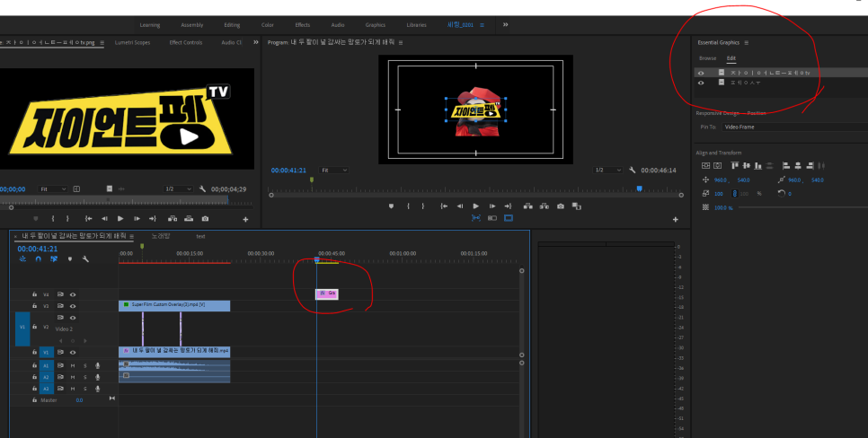Go to In point in Program monitor
868x438 pixels.
(x=443, y=206)
